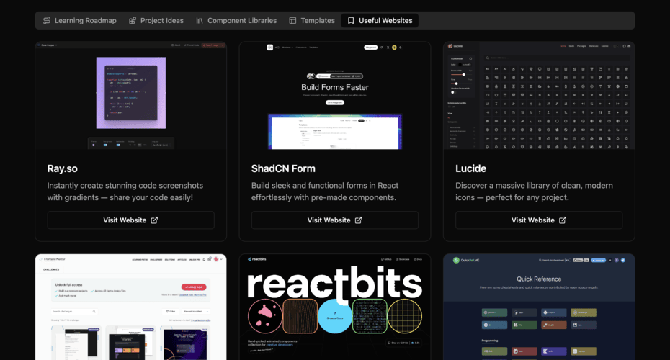Select the Component Libraries tab
The height and width of the screenshot is (360, 670).
[236, 20]
